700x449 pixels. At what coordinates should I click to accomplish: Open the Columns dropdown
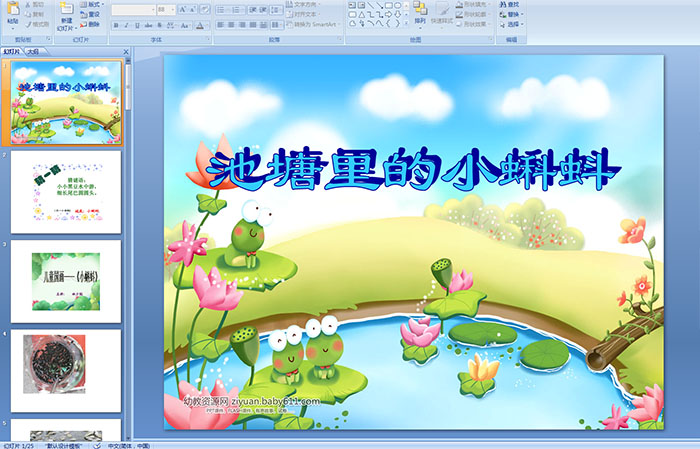click(277, 25)
